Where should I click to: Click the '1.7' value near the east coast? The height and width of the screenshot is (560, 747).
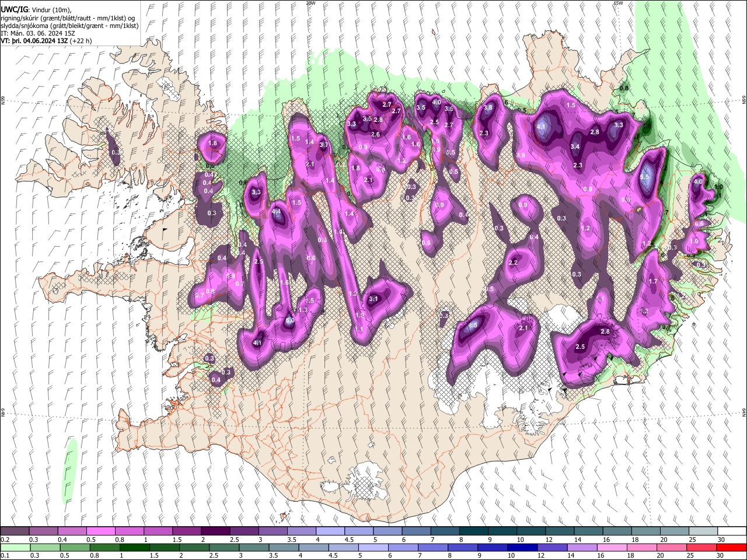[653, 282]
